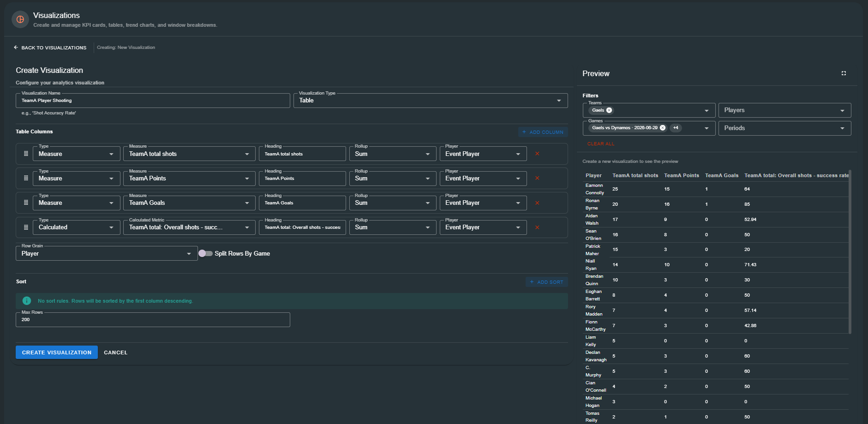Screen dimensions: 868x424
Task: Cancel the visualization creation
Action: pos(116,352)
